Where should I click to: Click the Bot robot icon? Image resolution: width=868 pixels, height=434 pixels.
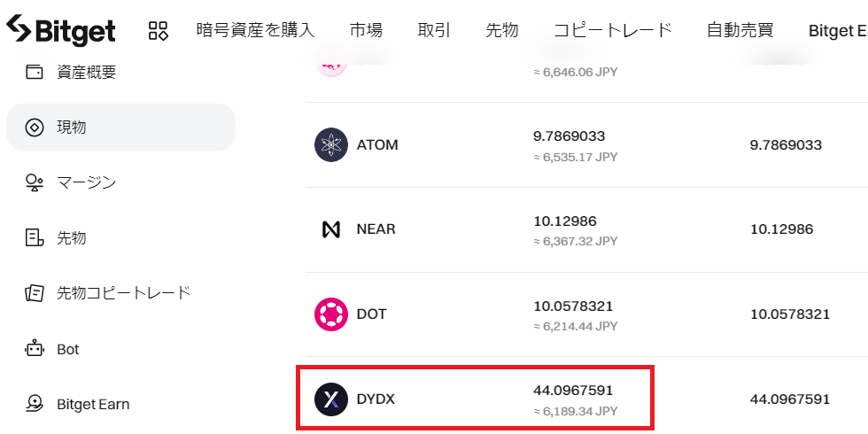(35, 349)
